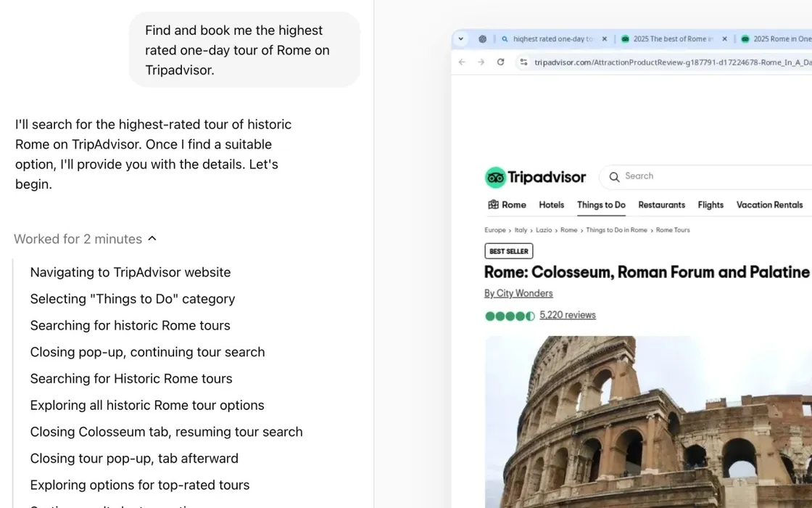Viewport: 812px width, 508px height.
Task: Click the 'Selecting "Things to Do" category' step
Action: click(133, 299)
